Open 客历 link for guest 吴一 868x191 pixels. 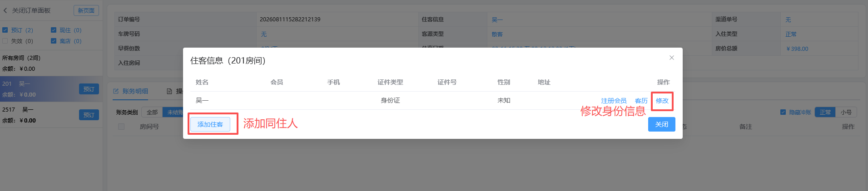(x=641, y=101)
